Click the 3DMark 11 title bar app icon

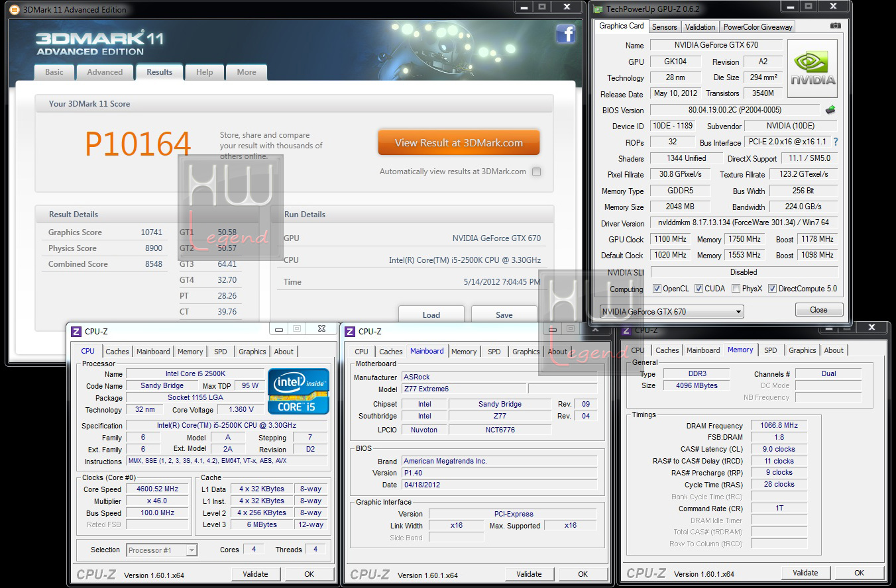tap(15, 9)
